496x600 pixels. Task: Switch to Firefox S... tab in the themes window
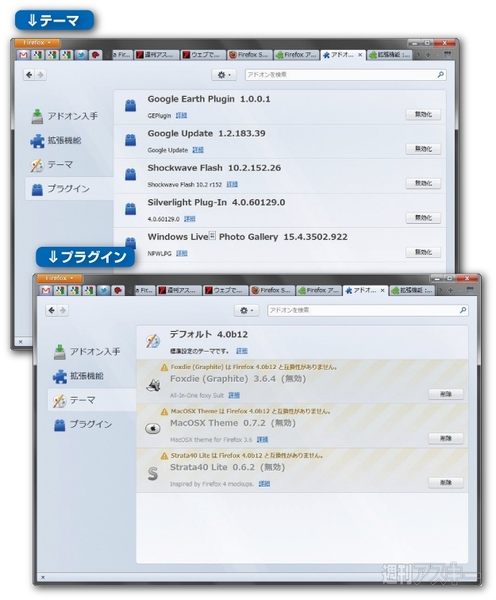[272, 290]
